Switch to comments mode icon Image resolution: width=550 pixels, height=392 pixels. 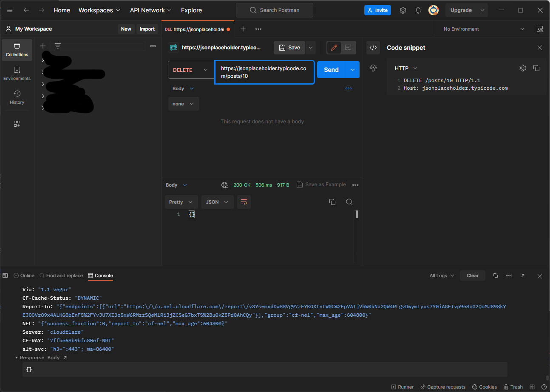349,48
